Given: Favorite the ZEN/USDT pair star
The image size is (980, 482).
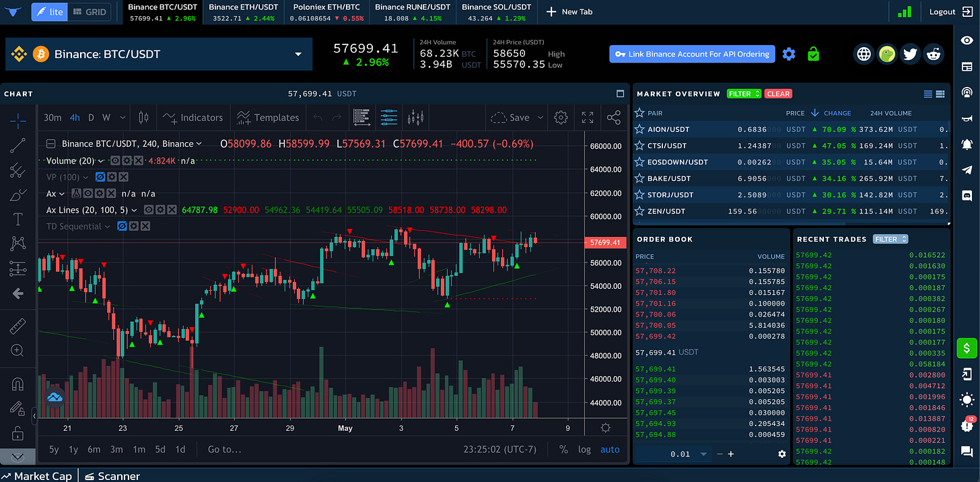Looking at the screenshot, I should (640, 211).
